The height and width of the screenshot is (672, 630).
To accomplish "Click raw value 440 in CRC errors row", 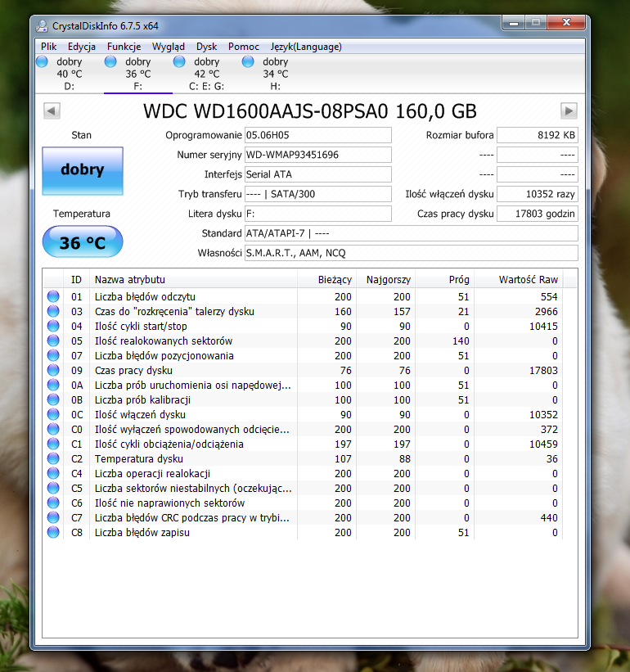I will [549, 518].
